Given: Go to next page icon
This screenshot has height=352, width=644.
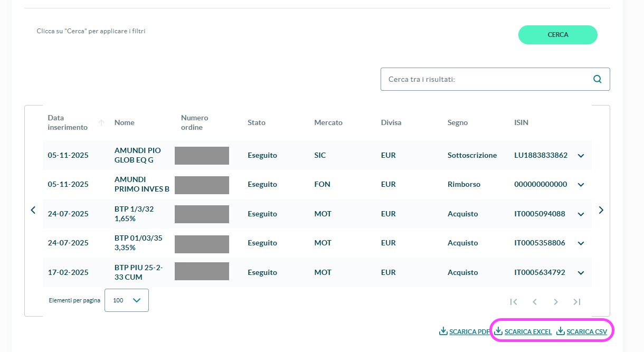Looking at the screenshot, I should [556, 302].
